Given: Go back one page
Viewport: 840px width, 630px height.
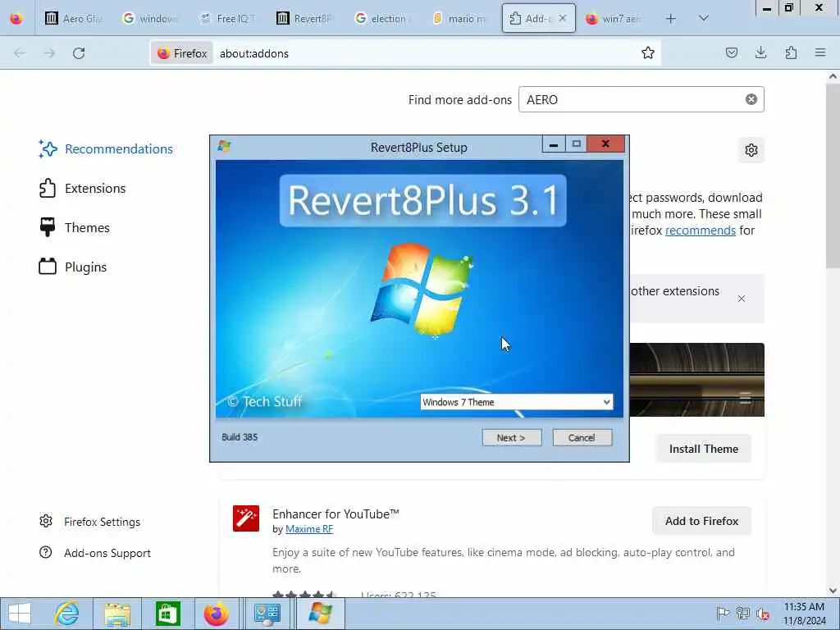Looking at the screenshot, I should point(20,53).
